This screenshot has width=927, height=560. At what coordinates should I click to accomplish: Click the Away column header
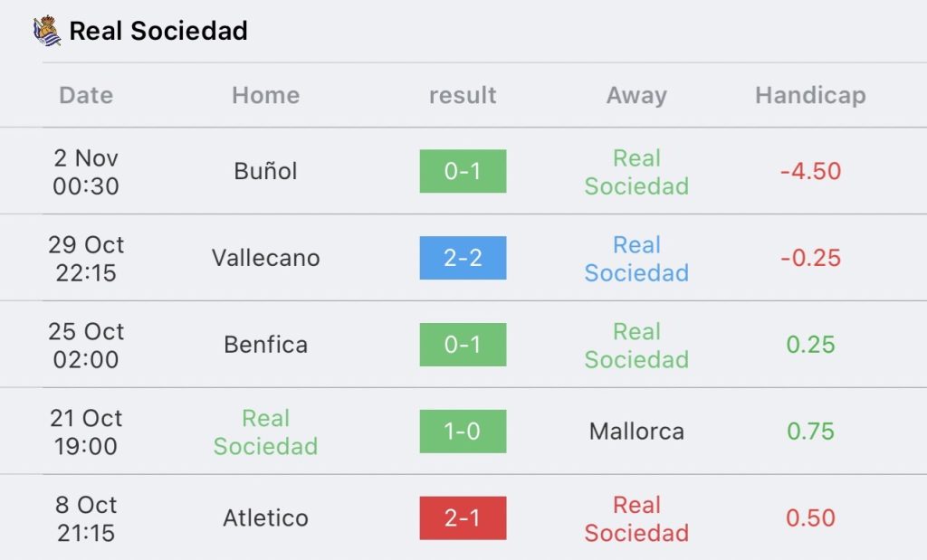tap(636, 95)
